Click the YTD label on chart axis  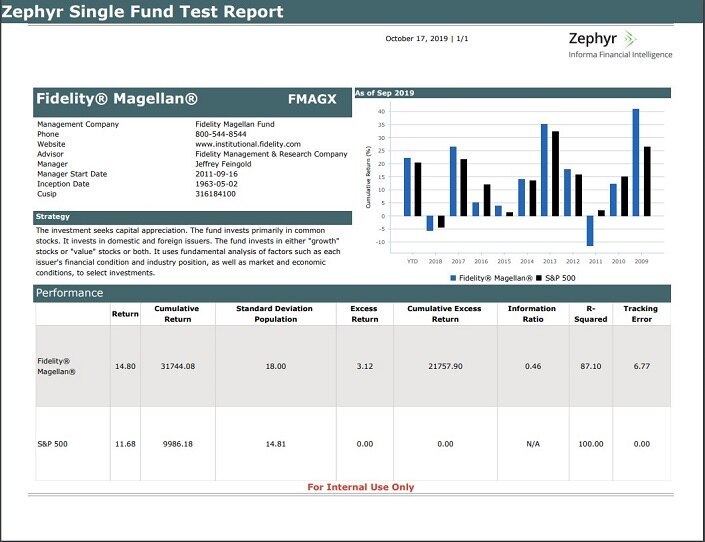pos(412,261)
